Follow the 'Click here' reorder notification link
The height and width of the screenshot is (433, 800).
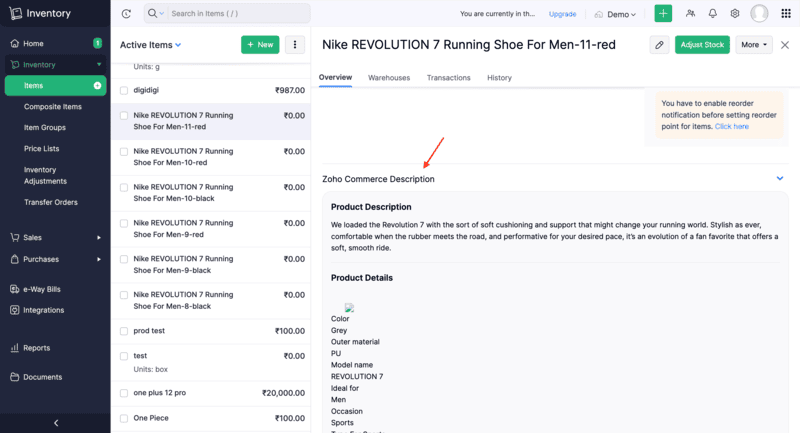(731, 127)
